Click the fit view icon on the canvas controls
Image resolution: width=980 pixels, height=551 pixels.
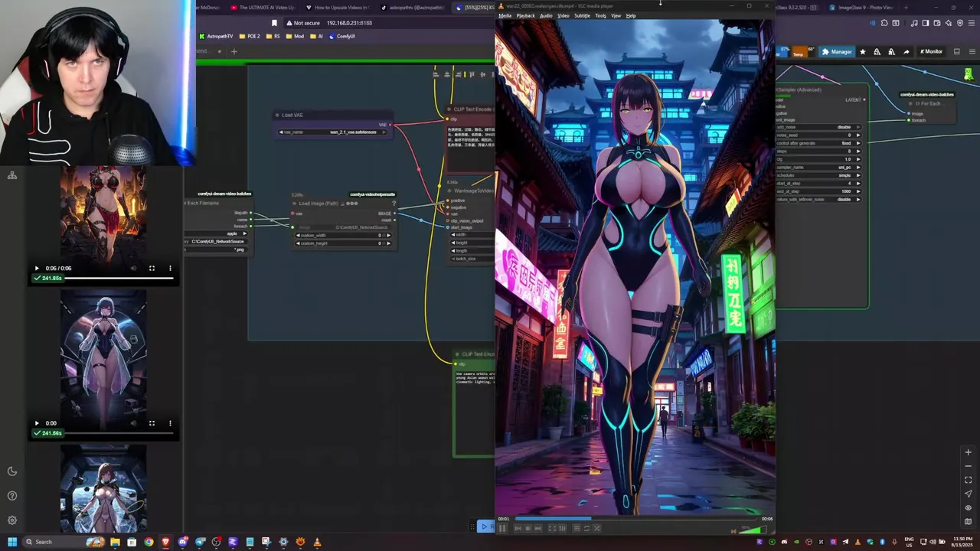point(968,480)
